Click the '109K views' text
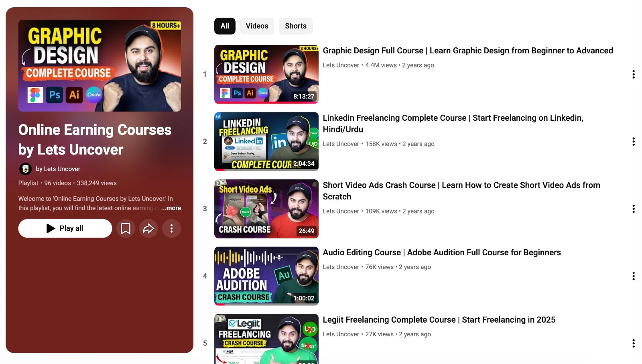The width and height of the screenshot is (642, 364). (x=381, y=211)
